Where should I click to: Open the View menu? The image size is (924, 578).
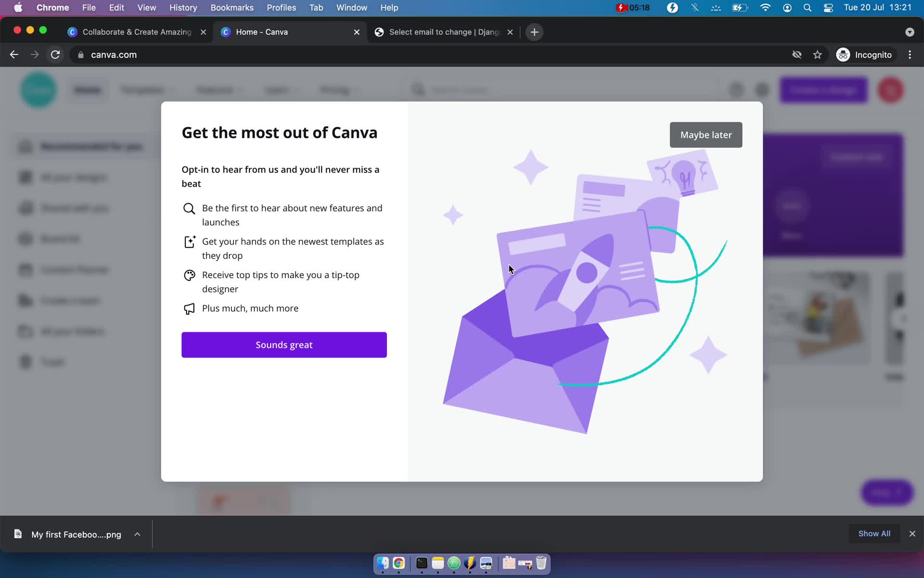pyautogui.click(x=147, y=8)
